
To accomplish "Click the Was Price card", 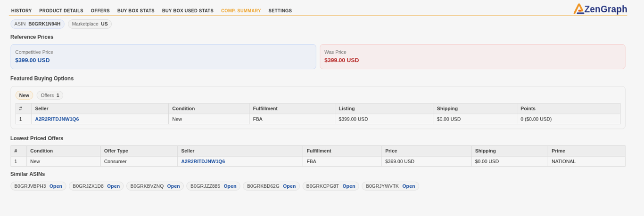I will click(x=472, y=56).
